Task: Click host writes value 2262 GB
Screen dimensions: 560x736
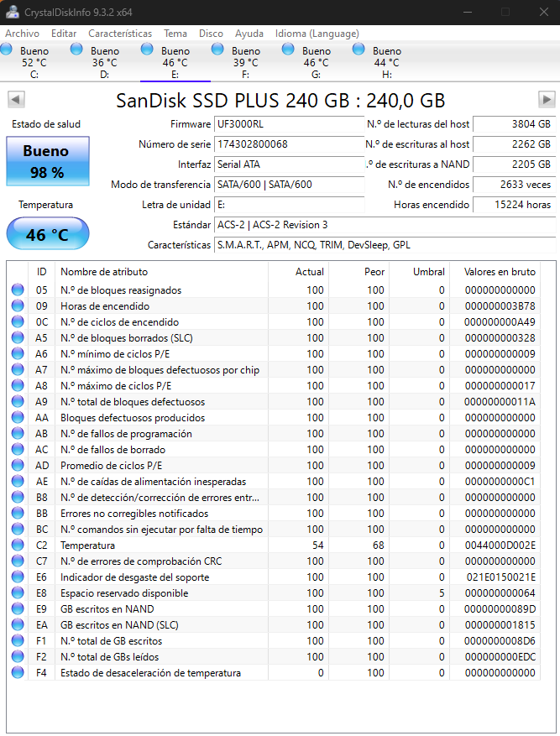Action: pyautogui.click(x=514, y=144)
